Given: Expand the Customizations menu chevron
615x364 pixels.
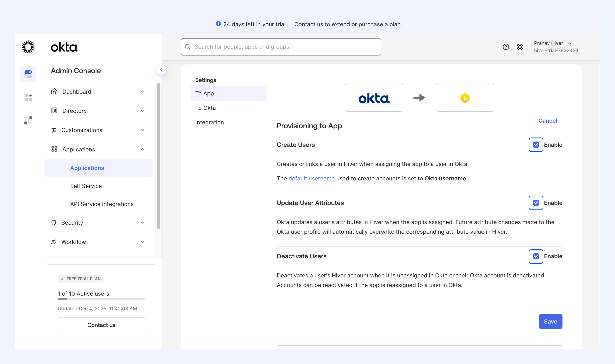Looking at the screenshot, I should (142, 130).
